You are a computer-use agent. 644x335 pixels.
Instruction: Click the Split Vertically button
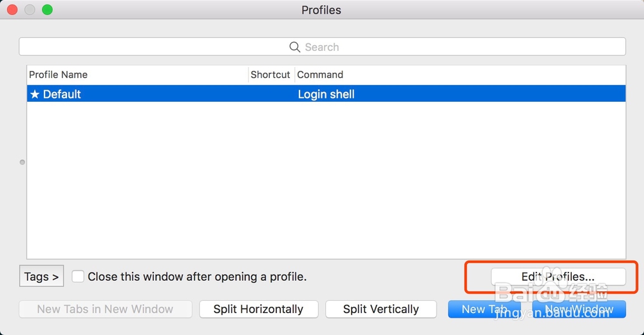tap(381, 309)
